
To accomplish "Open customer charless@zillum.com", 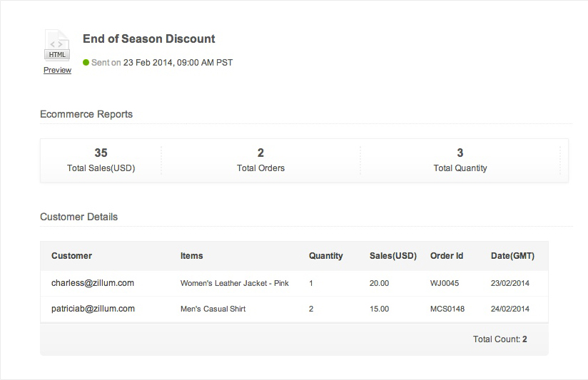I will point(93,283).
